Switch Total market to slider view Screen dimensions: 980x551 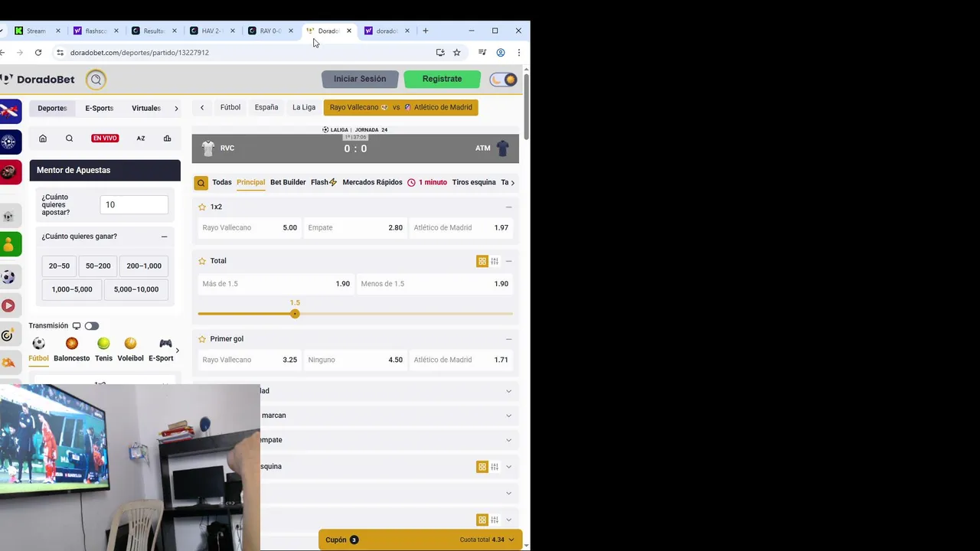point(495,261)
